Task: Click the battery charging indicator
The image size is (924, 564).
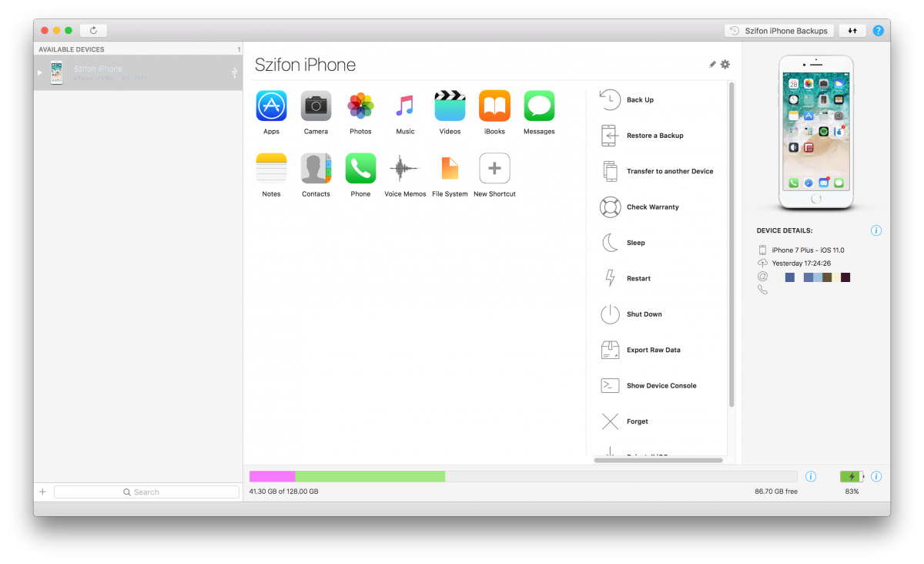Action: click(852, 477)
